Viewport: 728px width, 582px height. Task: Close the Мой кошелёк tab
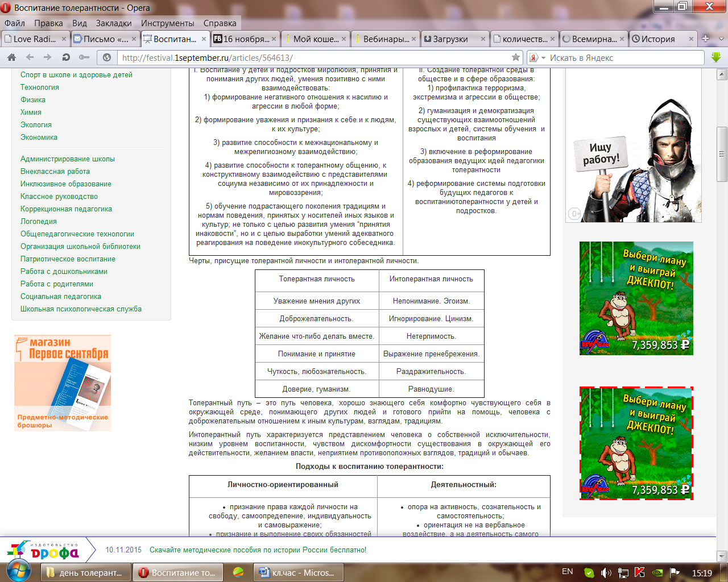click(x=344, y=39)
